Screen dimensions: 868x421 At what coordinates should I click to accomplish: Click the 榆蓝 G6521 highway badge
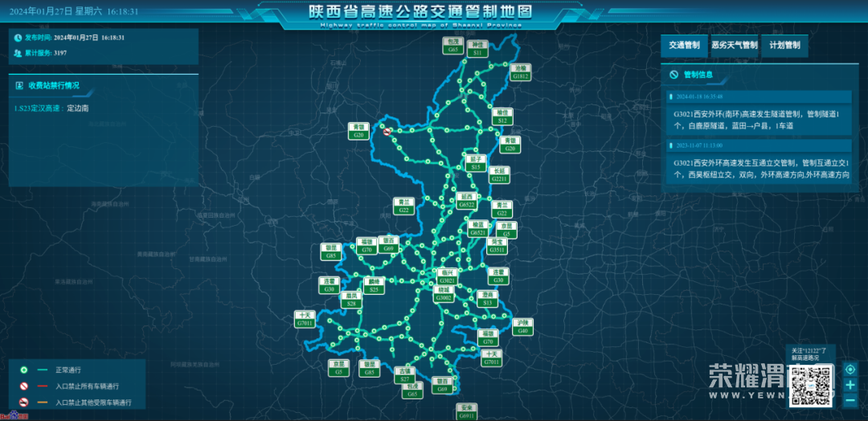tap(477, 230)
